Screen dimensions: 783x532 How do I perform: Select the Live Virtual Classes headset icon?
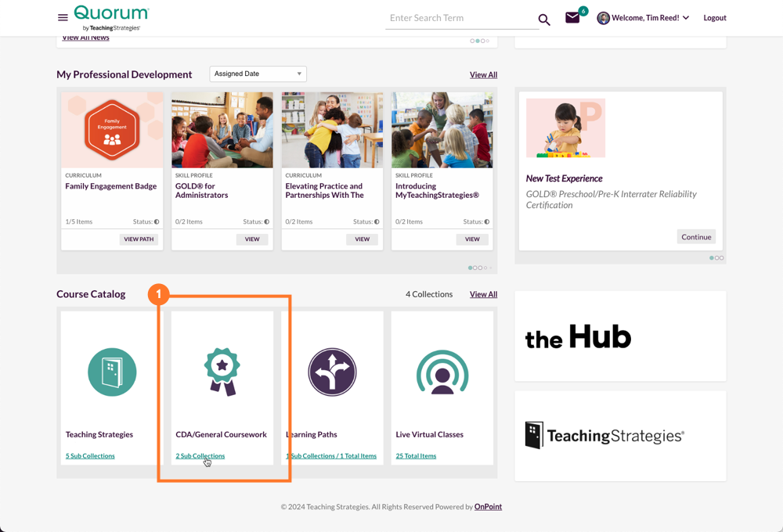coord(442,372)
